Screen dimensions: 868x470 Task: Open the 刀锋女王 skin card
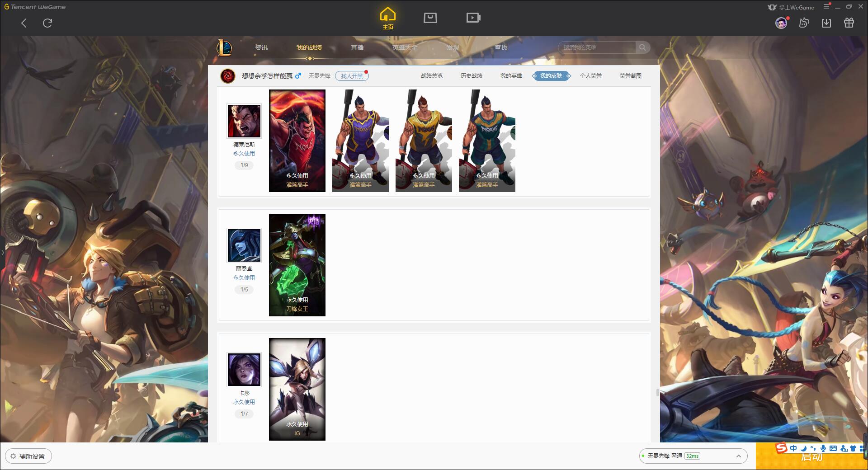[x=297, y=265]
